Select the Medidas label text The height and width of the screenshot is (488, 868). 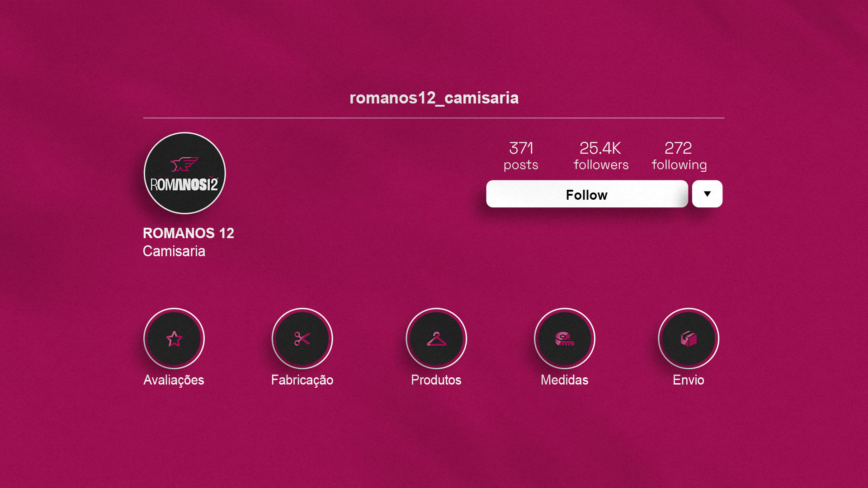564,380
